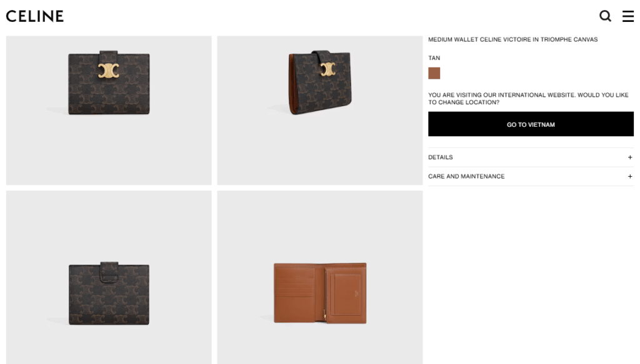Click gold clasp on angled wallet photo
640x364 pixels.
327,69
